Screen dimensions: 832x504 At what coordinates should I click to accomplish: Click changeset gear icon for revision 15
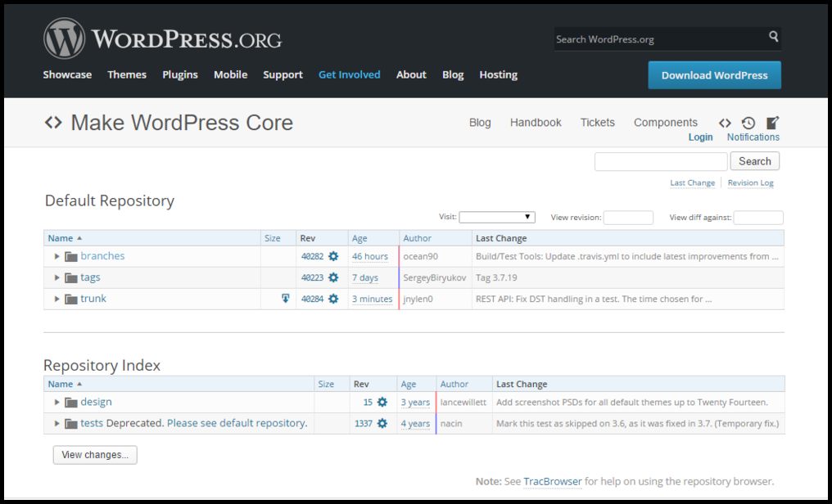pos(382,402)
